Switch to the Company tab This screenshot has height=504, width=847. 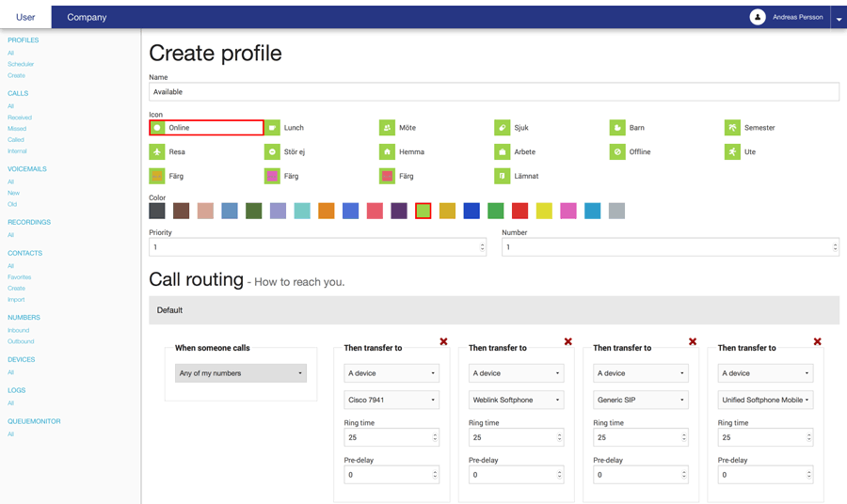[87, 17]
